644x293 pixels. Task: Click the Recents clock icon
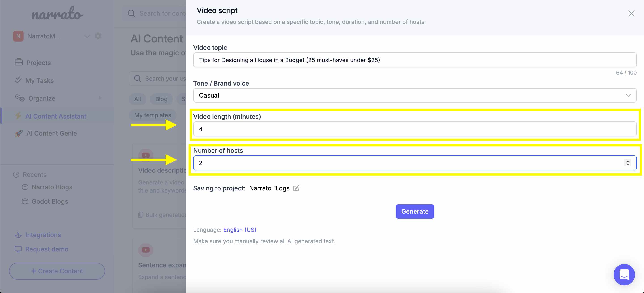point(16,175)
